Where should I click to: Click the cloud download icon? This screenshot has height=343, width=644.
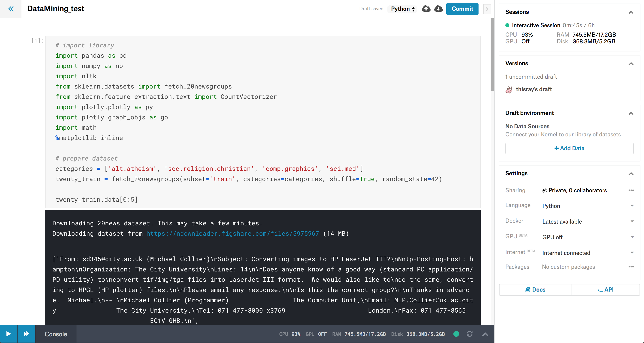[x=439, y=9]
